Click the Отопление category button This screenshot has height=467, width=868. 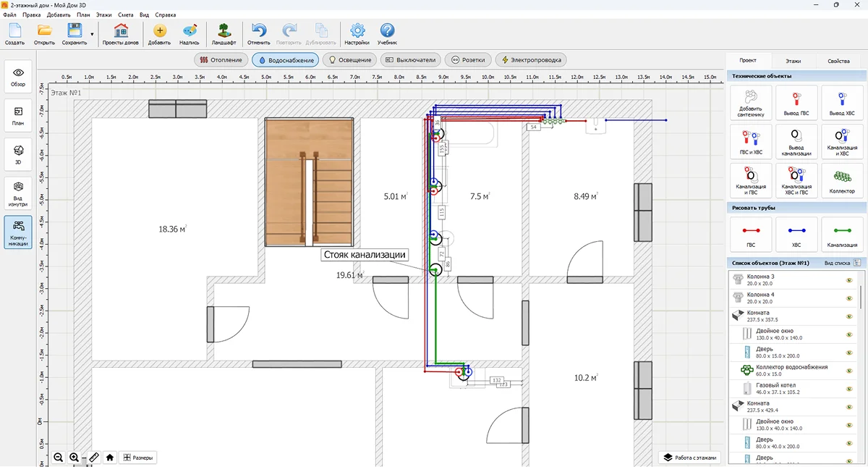point(221,60)
